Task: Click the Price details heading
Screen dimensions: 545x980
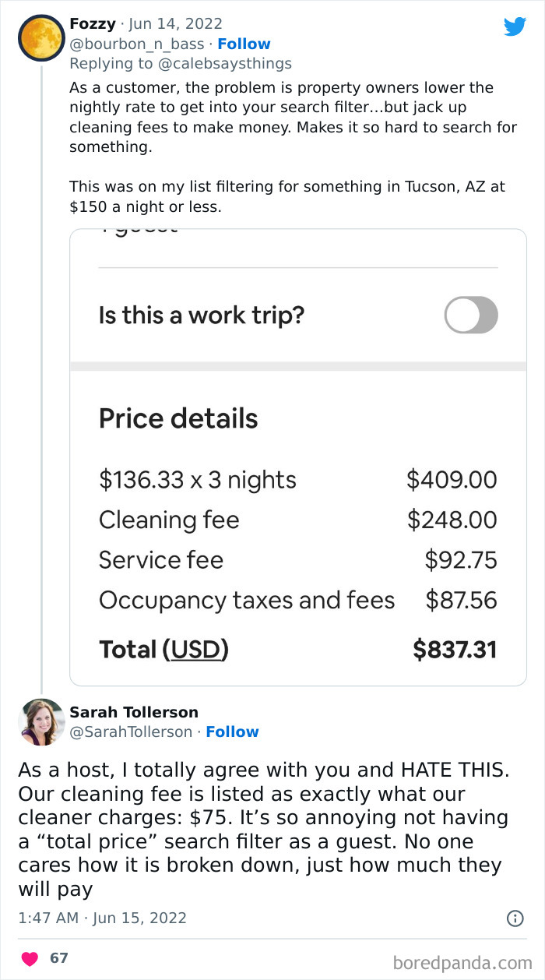Action: coord(178,418)
